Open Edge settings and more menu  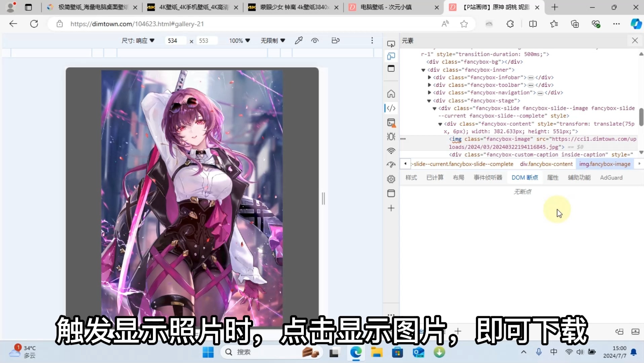(616, 24)
